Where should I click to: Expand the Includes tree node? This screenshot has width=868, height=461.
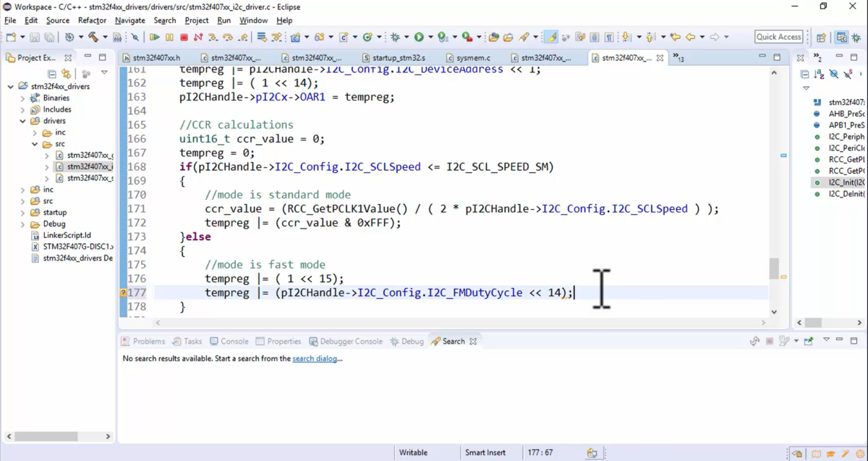click(x=22, y=109)
